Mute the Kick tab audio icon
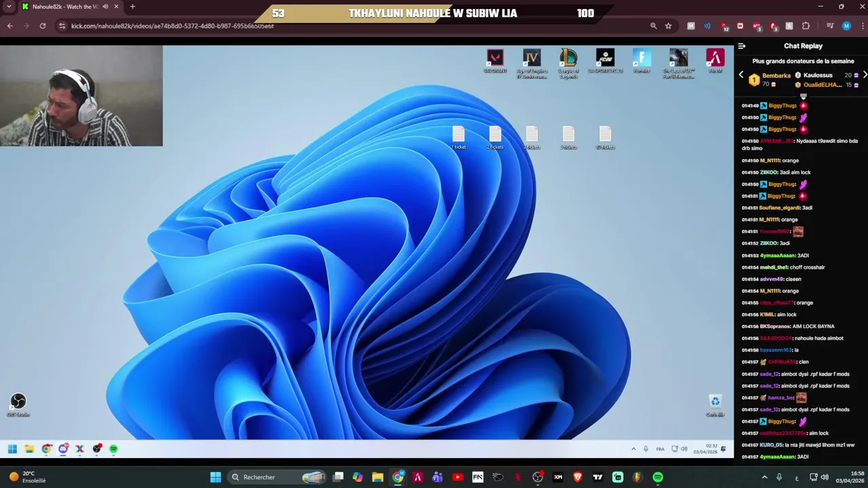 tap(105, 7)
